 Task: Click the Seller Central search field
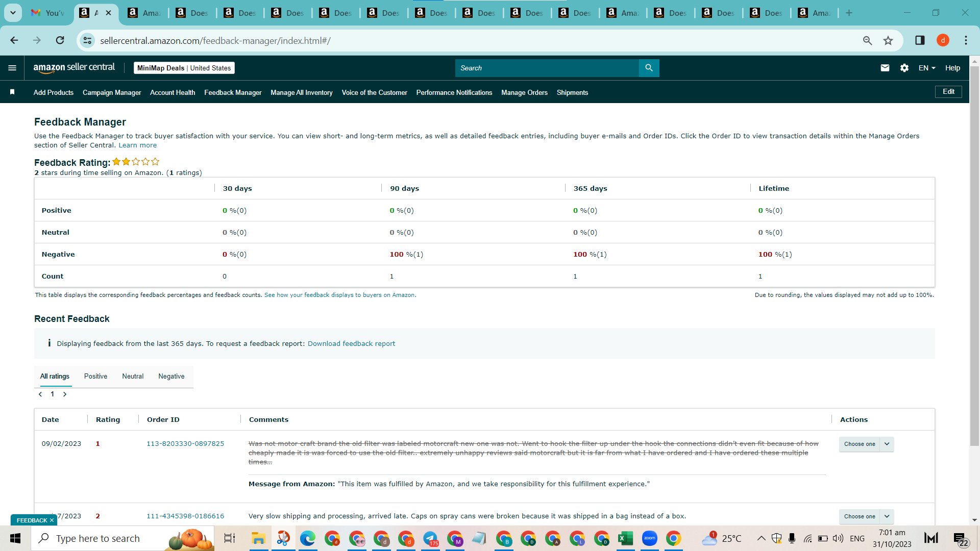click(x=547, y=68)
